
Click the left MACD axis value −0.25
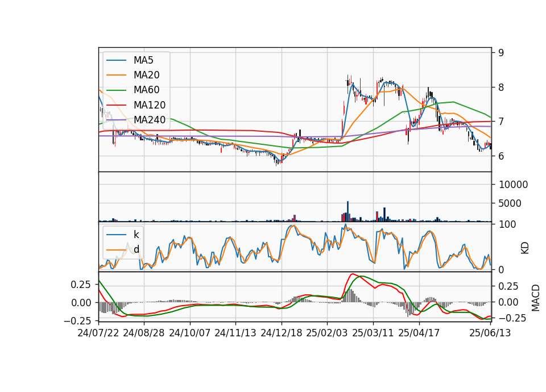[x=77, y=320]
